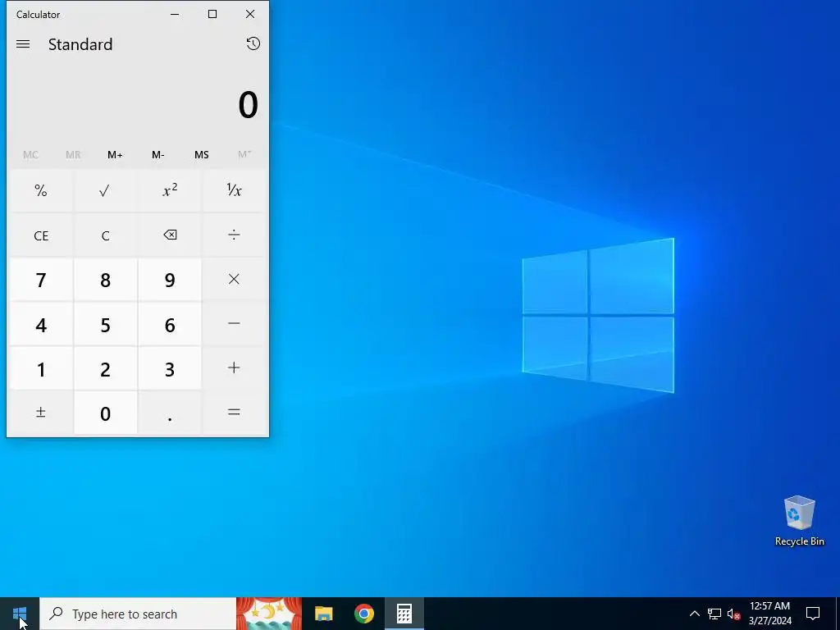Click the x squared key
This screenshot has width=840, height=630.
[170, 190]
